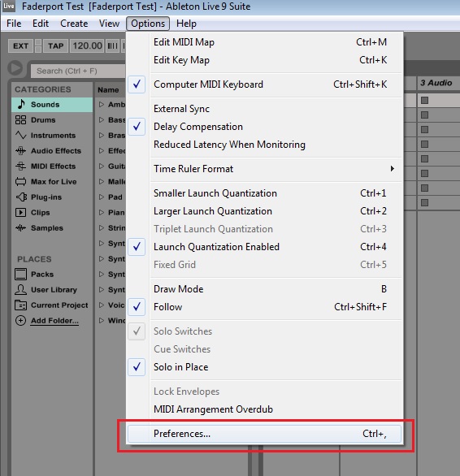
Task: Expand the Amb folder triangle
Action: coord(102,105)
